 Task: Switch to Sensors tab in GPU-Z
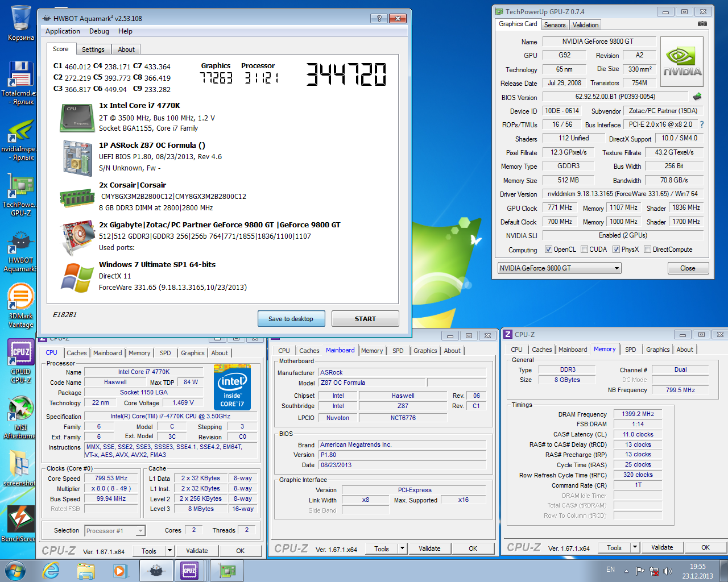point(555,25)
